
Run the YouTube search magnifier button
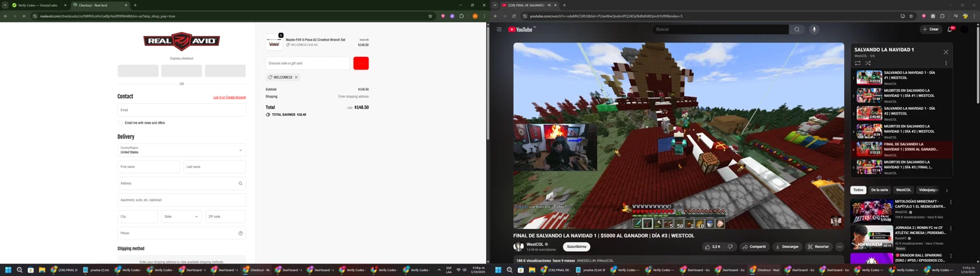pos(796,29)
